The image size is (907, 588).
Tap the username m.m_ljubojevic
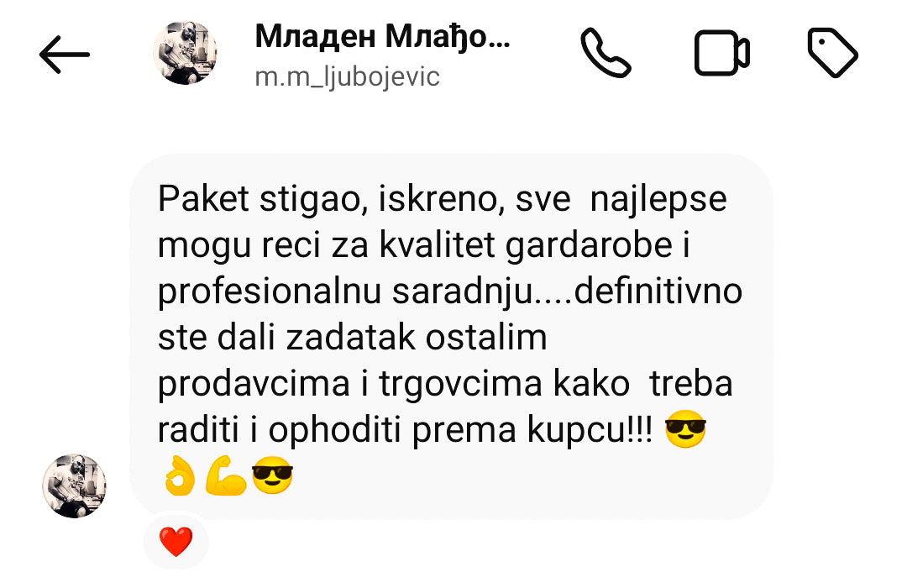click(x=347, y=77)
